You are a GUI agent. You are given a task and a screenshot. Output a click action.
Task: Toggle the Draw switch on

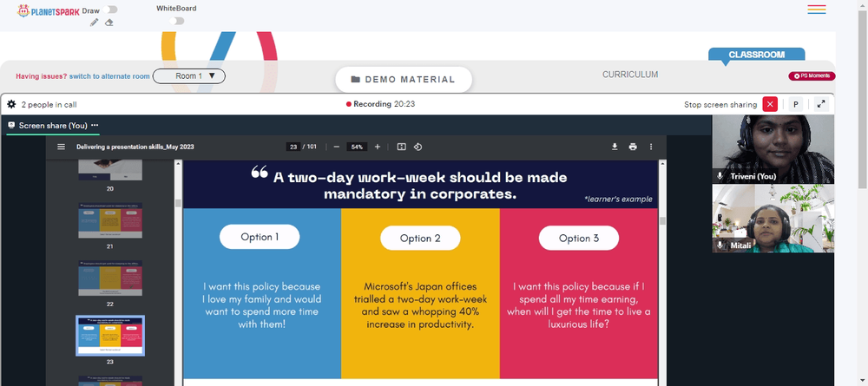point(110,10)
